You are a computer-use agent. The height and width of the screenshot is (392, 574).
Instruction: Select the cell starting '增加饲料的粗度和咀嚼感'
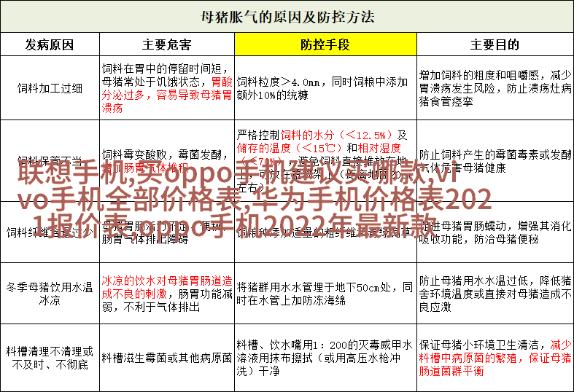[x=495, y=88]
